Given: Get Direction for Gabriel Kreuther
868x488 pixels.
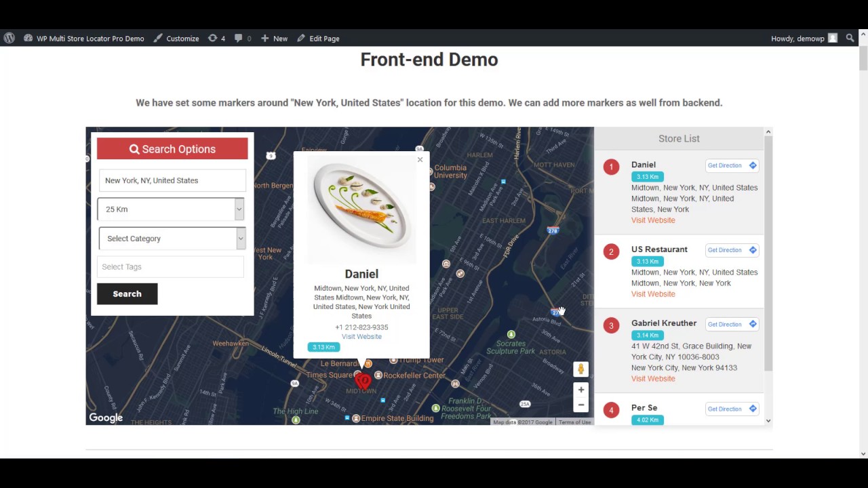Looking at the screenshot, I should (x=732, y=324).
